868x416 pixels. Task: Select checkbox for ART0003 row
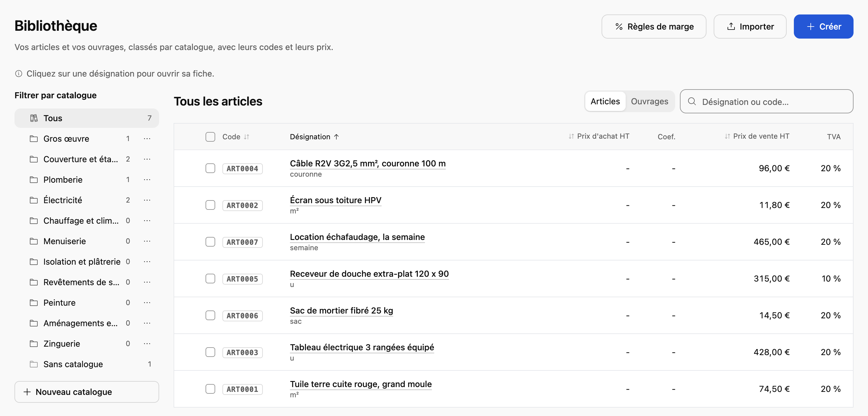[210, 352]
